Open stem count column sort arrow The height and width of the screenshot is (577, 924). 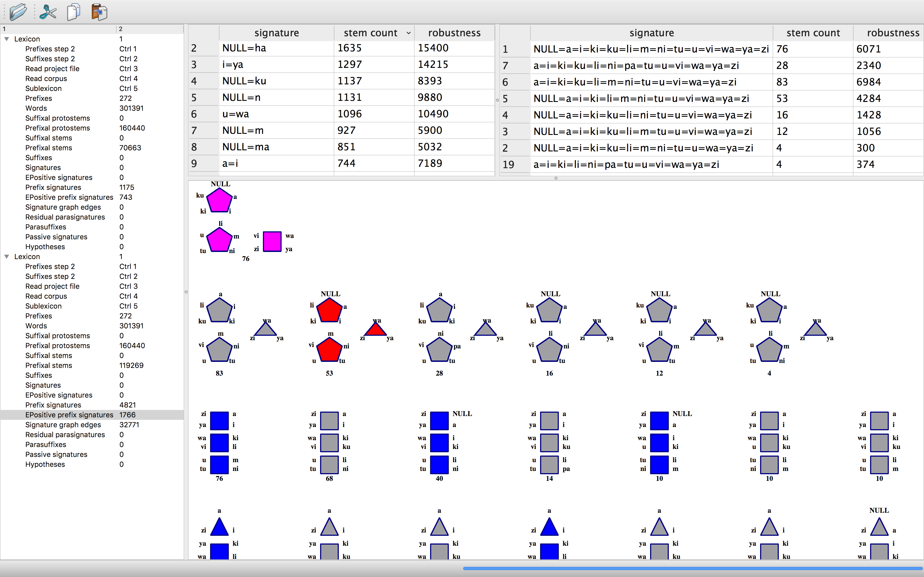[x=409, y=33]
